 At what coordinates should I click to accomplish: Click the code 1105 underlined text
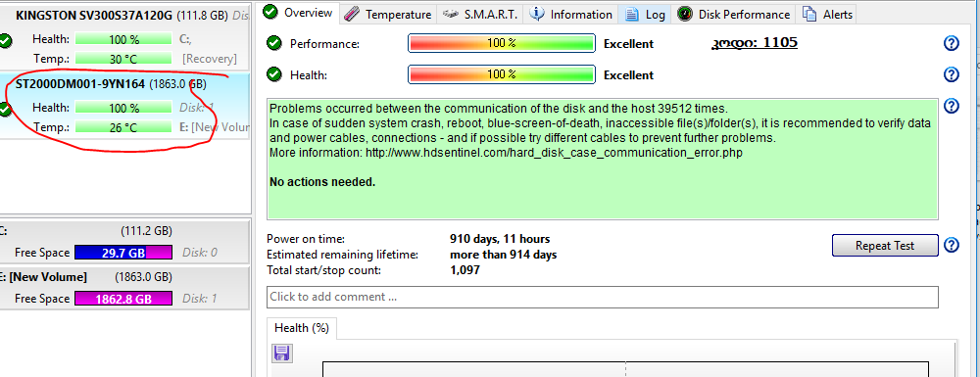coord(755,42)
